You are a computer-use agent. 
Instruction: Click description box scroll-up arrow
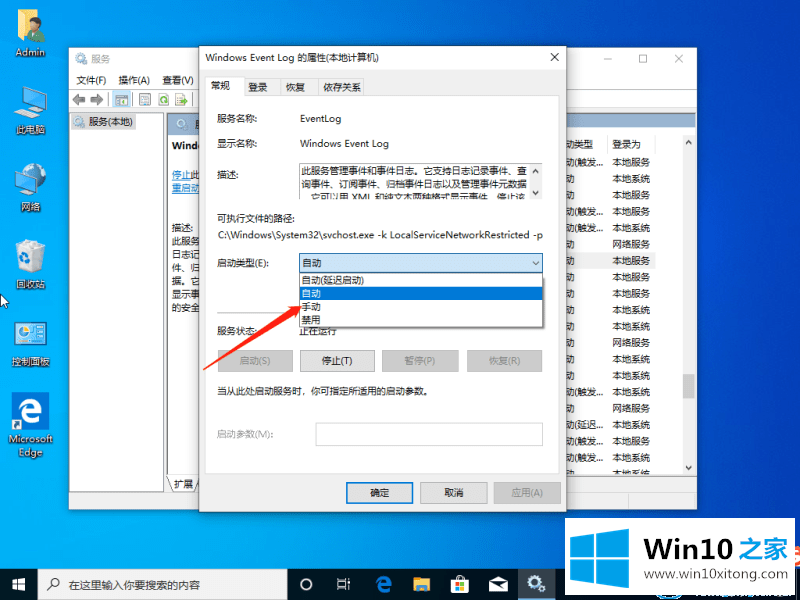pyautogui.click(x=536, y=170)
